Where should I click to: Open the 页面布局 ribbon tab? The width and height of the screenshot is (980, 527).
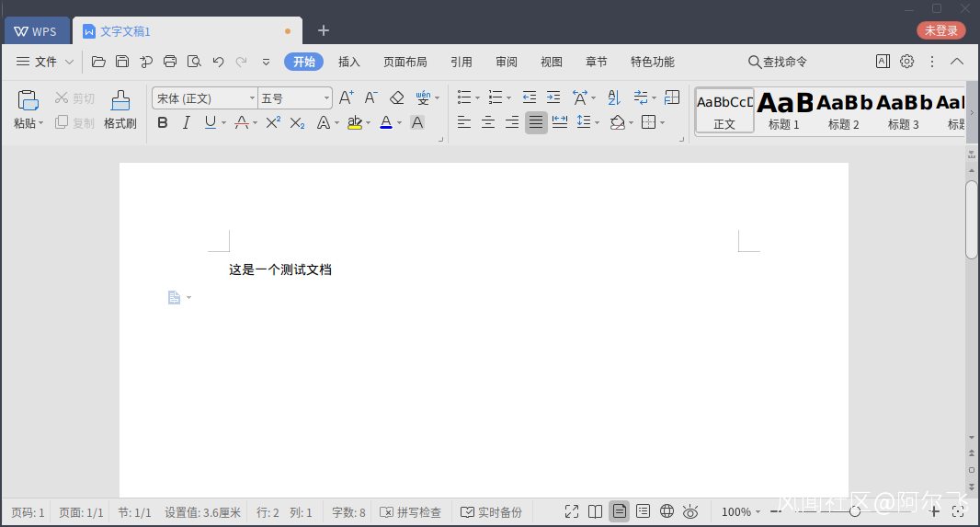tap(405, 62)
